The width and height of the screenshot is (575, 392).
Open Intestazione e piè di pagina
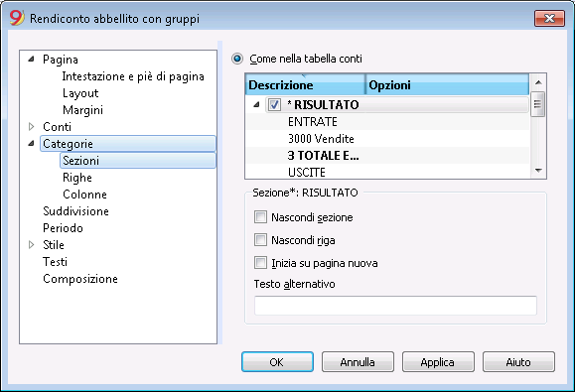tap(133, 76)
